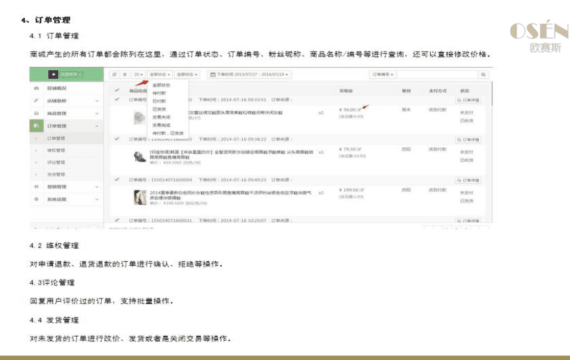Click the search text input field
This screenshot has height=360, width=570.
(437, 75)
